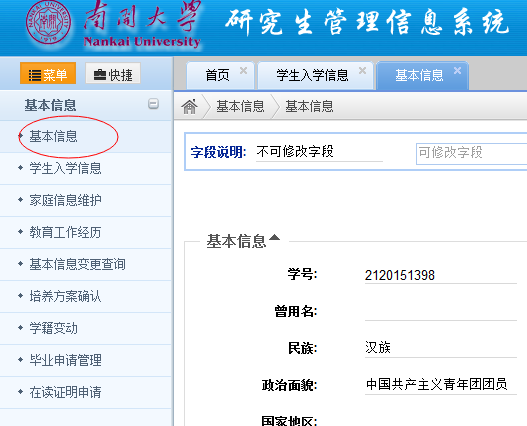Open 教育工作经历 sidebar item
Screen dimensions: 527x426
click(65, 232)
